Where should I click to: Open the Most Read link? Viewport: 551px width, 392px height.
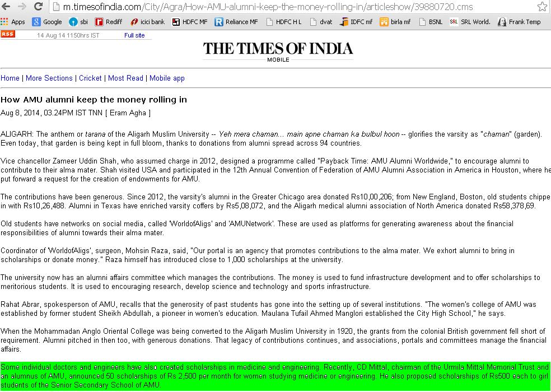tap(125, 78)
